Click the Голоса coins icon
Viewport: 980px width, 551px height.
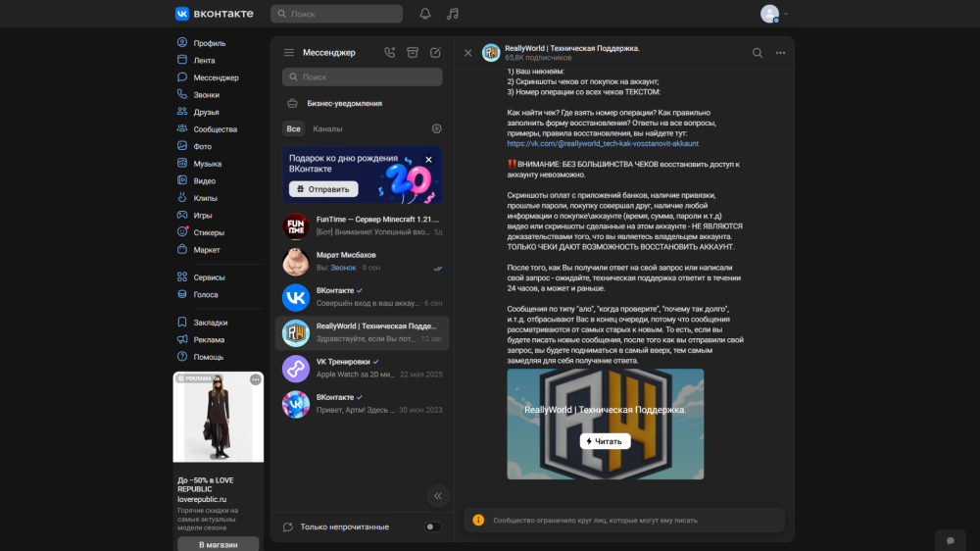tap(182, 294)
